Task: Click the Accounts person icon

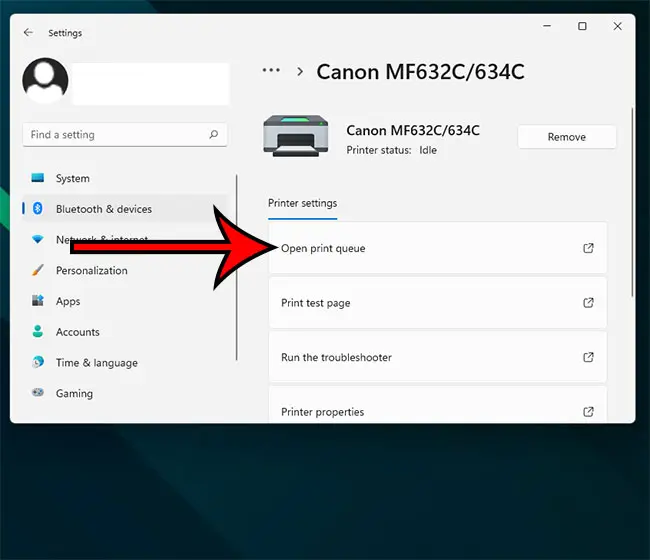Action: [x=38, y=331]
